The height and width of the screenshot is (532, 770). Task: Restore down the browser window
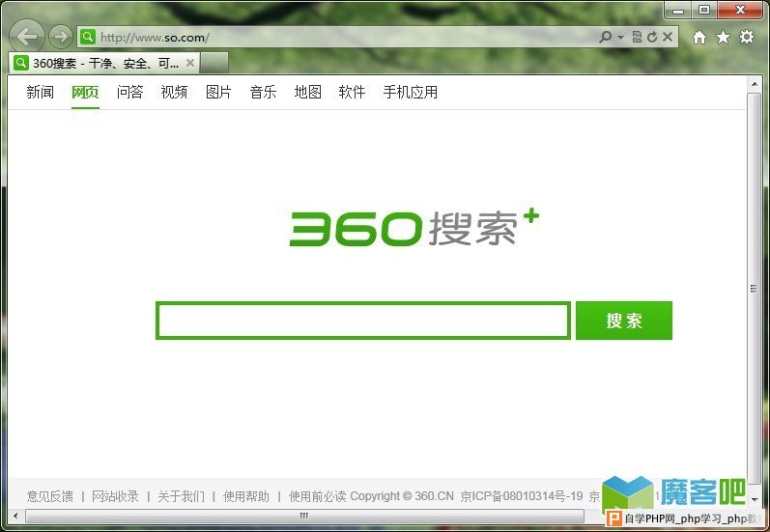tap(704, 10)
